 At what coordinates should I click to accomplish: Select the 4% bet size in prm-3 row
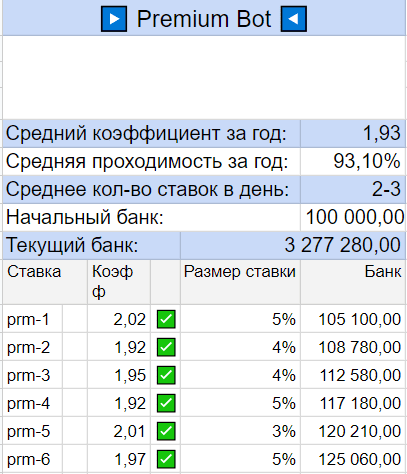click(x=240, y=375)
